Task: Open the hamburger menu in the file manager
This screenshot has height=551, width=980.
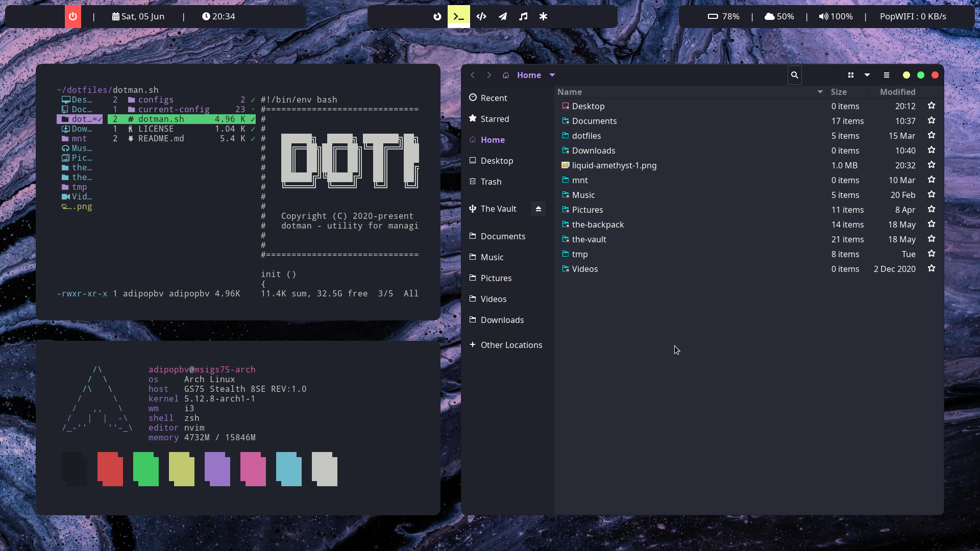Action: tap(886, 75)
